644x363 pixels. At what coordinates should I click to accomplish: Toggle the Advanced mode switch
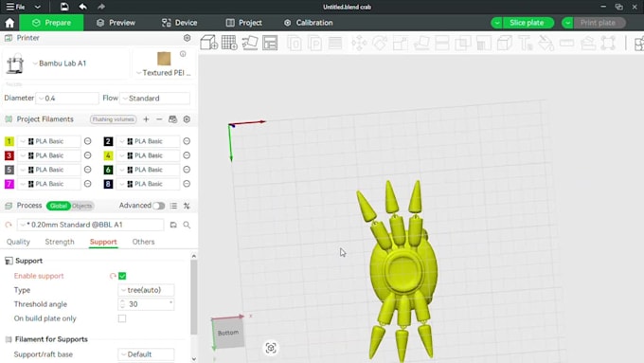coord(158,206)
